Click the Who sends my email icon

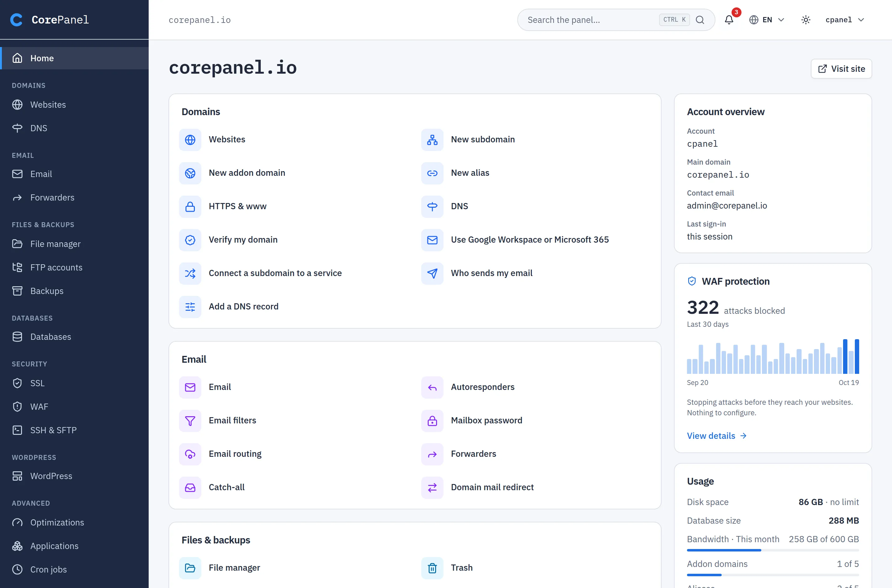(x=432, y=273)
